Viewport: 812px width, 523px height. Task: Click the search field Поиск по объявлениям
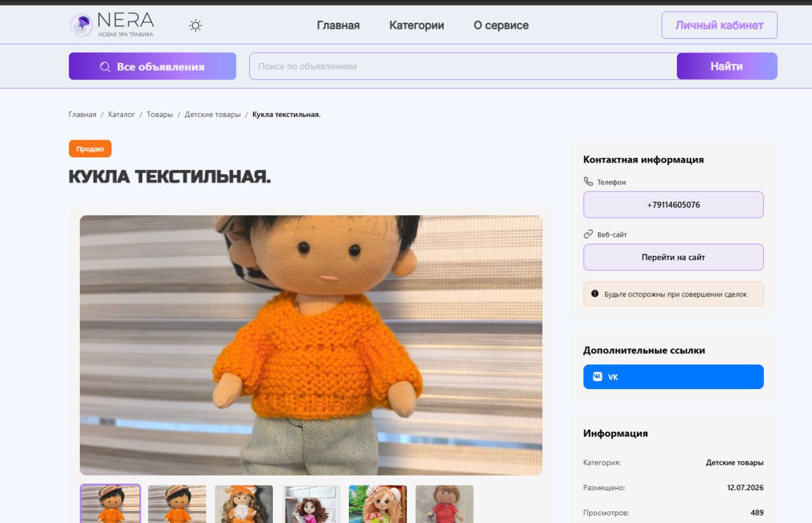(x=463, y=66)
